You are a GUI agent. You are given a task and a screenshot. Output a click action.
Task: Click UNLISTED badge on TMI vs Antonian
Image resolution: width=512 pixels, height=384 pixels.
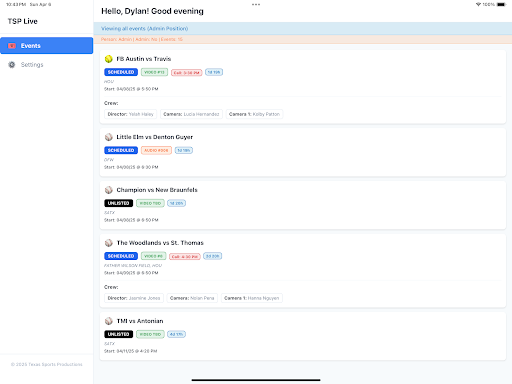pyautogui.click(x=118, y=334)
